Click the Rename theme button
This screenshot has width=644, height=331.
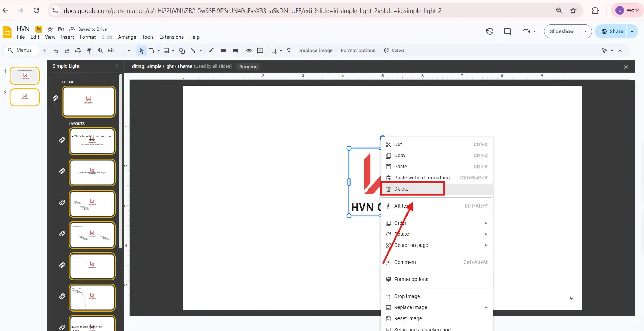[x=248, y=67]
